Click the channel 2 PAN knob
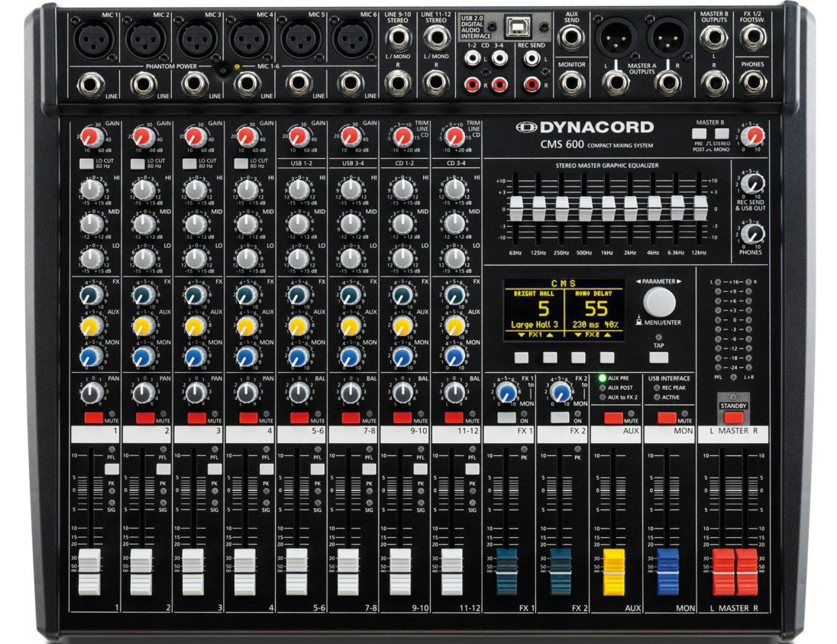Image resolution: width=837 pixels, height=644 pixels. 144,393
